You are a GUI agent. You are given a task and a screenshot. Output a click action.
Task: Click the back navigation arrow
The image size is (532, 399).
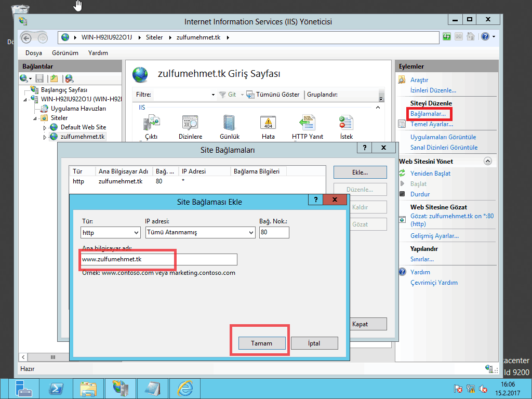pyautogui.click(x=26, y=37)
